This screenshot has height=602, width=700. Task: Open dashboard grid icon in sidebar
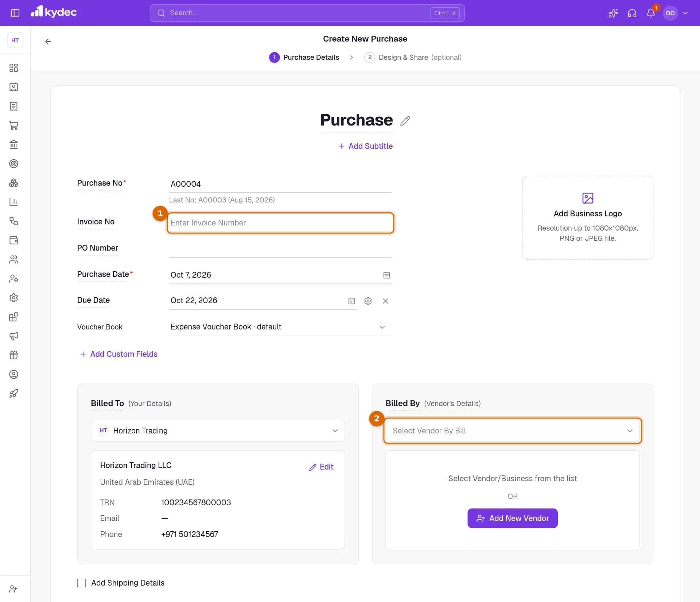[13, 68]
